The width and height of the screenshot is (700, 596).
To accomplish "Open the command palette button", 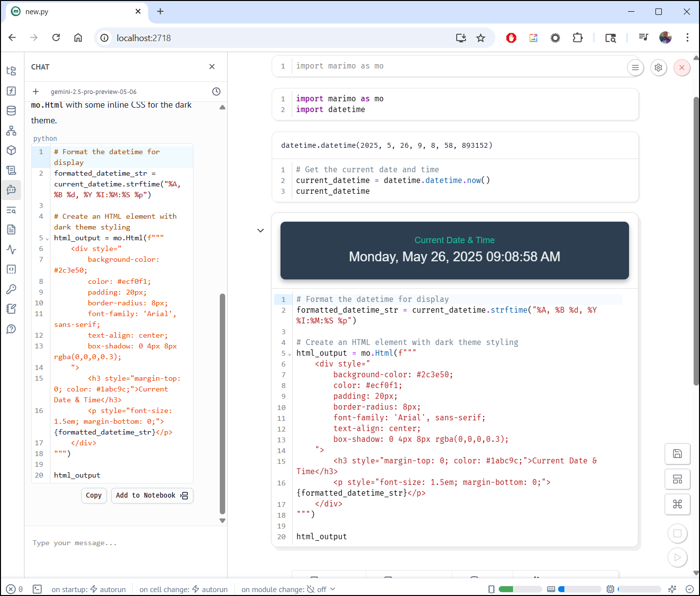I will pos(677,504).
